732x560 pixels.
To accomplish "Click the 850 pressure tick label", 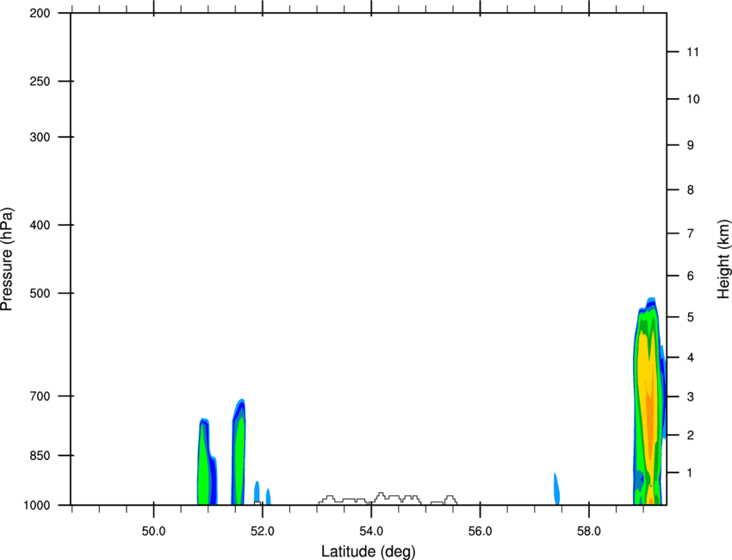I will 40,456.
